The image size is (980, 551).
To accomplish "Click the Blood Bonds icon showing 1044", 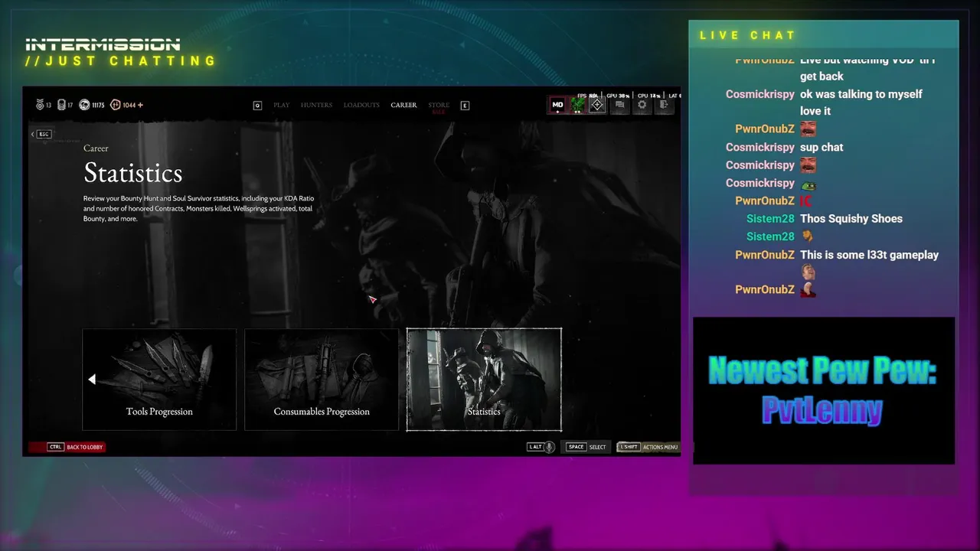I will 116,105.
